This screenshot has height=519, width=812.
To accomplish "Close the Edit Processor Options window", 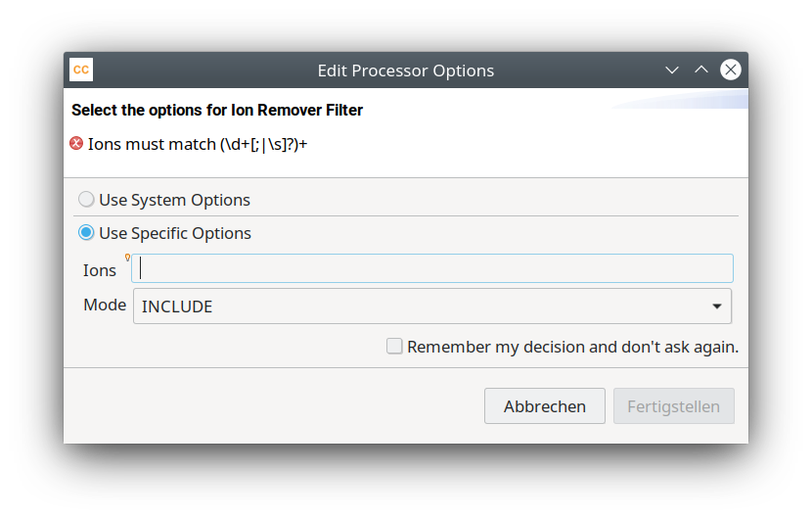I will point(730,70).
